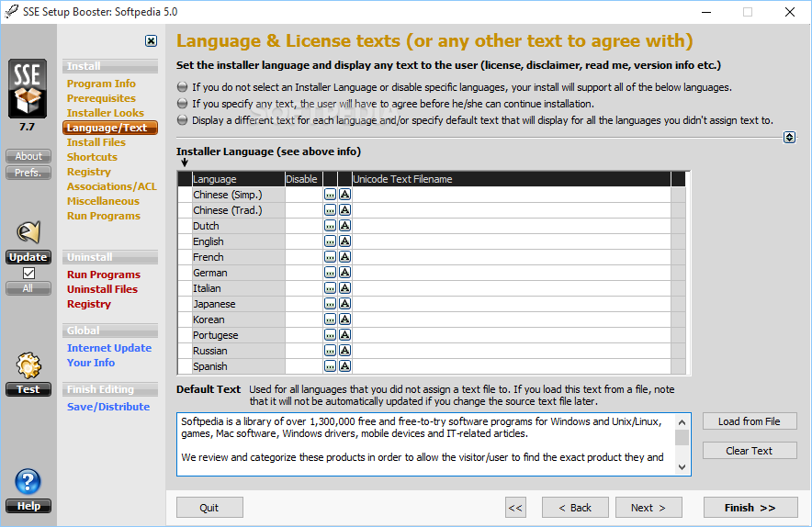Browse text file for Italian row
Screen dimensions: 812x527
330,288
